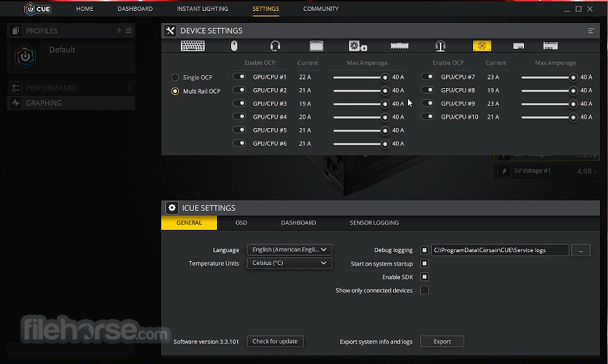This screenshot has height=364, width=608.
Task: Select the headset device icon
Action: pos(275,45)
